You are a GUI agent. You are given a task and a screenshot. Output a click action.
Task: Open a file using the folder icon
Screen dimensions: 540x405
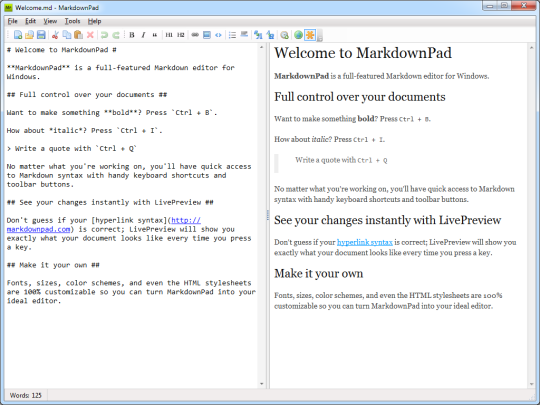(x=30, y=35)
